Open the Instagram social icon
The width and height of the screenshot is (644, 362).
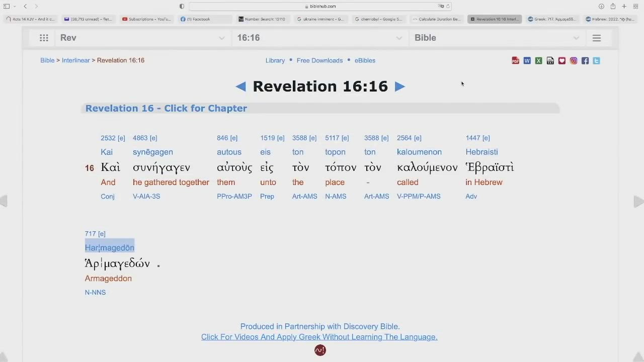[x=573, y=61]
